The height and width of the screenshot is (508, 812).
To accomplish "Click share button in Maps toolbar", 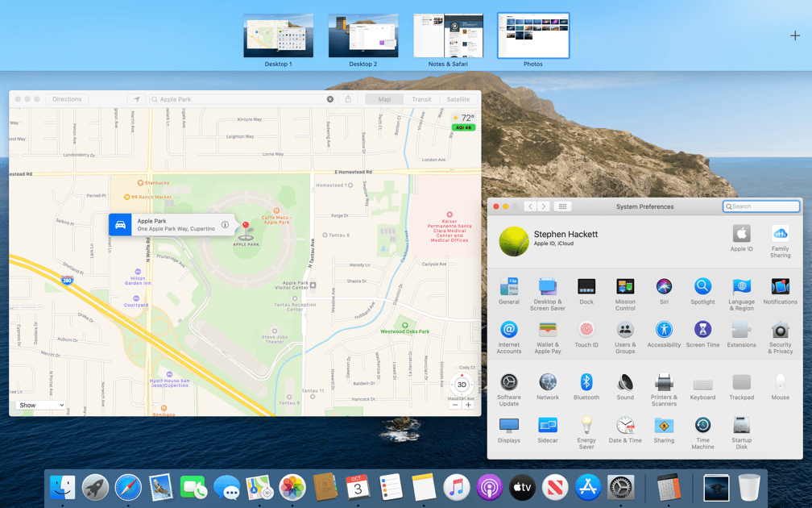I will pyautogui.click(x=348, y=99).
